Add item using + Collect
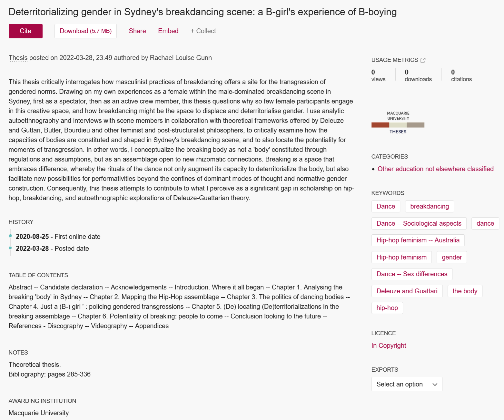504x420 pixels. click(203, 31)
